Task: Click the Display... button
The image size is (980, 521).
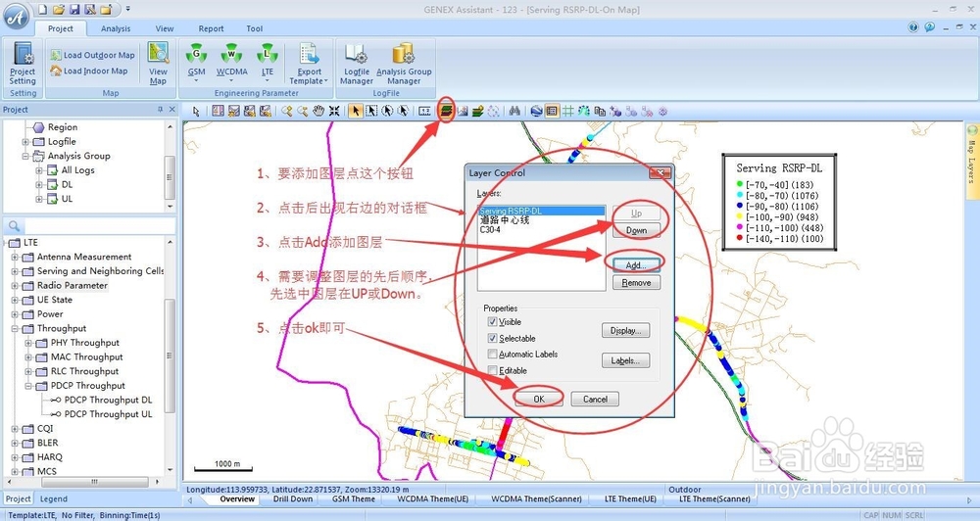Action: point(625,330)
